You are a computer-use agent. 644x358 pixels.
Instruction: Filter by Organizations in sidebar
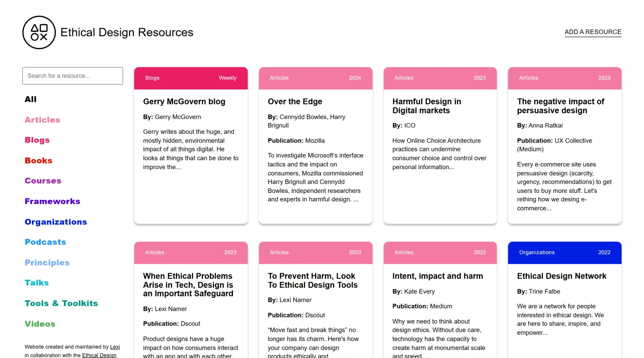tap(56, 221)
